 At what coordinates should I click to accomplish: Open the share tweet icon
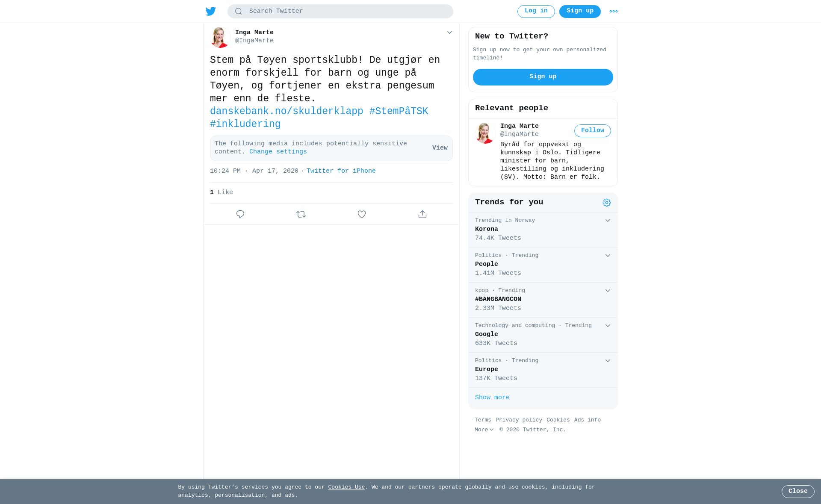tap(422, 214)
